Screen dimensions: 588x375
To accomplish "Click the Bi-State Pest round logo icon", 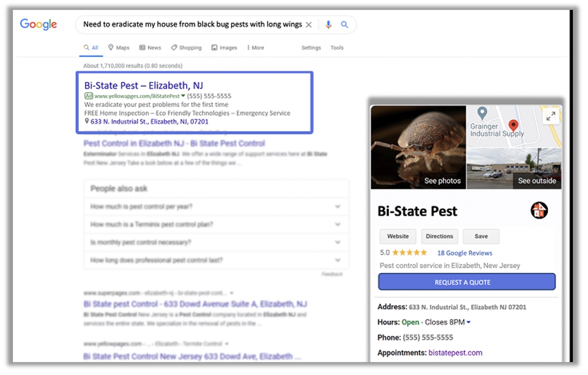I will click(539, 210).
